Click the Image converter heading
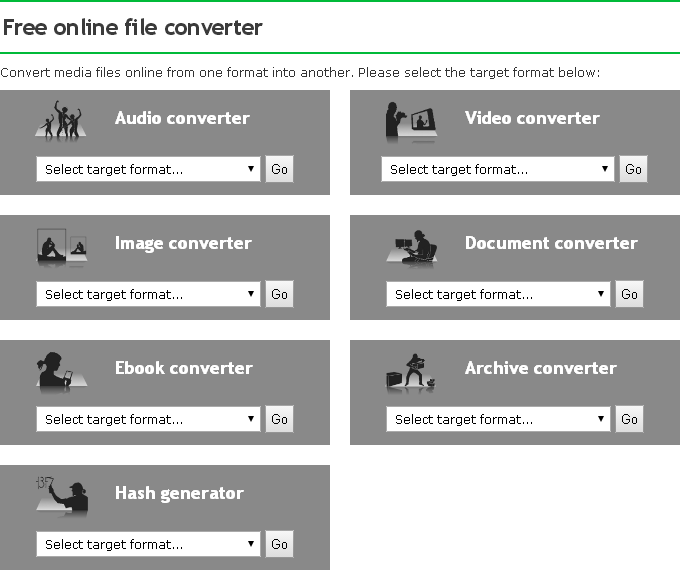This screenshot has width=682, height=571. pos(183,244)
